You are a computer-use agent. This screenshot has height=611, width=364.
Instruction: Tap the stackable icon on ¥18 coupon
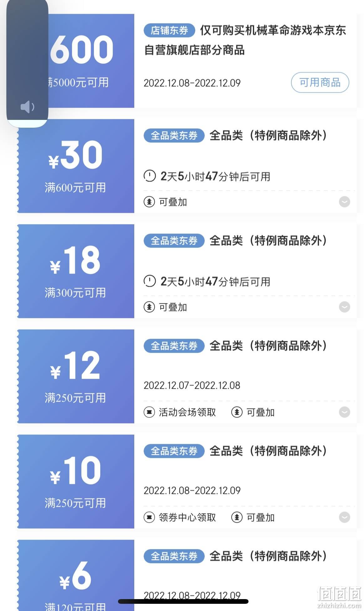[x=149, y=307]
